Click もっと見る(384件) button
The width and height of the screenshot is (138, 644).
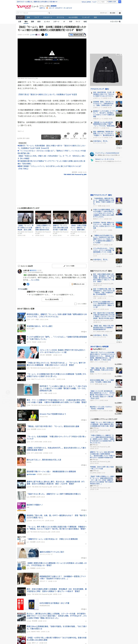52,299
